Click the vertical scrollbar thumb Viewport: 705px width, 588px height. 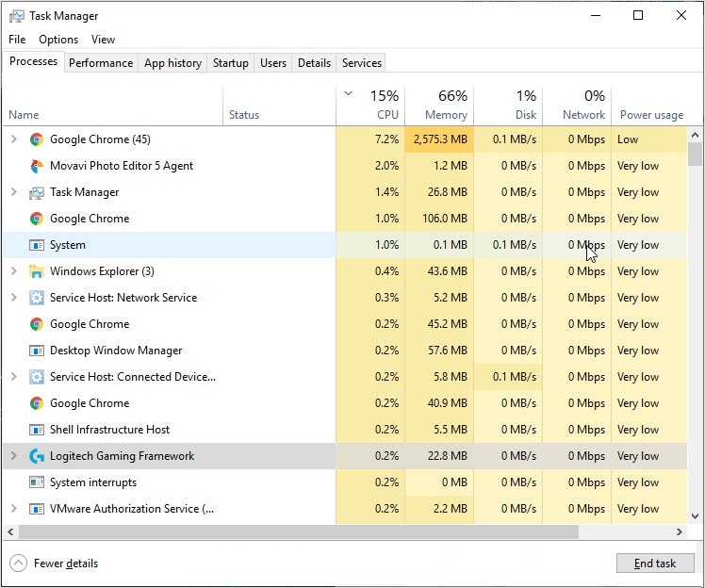pyautogui.click(x=695, y=155)
